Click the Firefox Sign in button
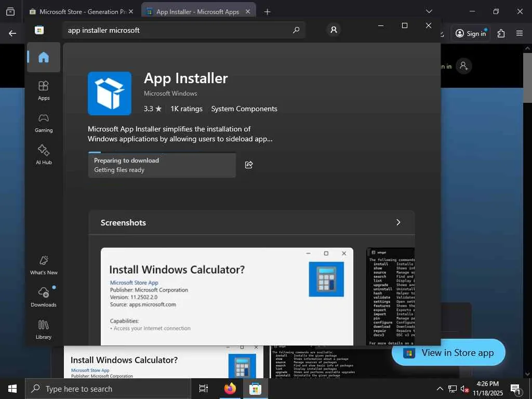 coord(471,33)
